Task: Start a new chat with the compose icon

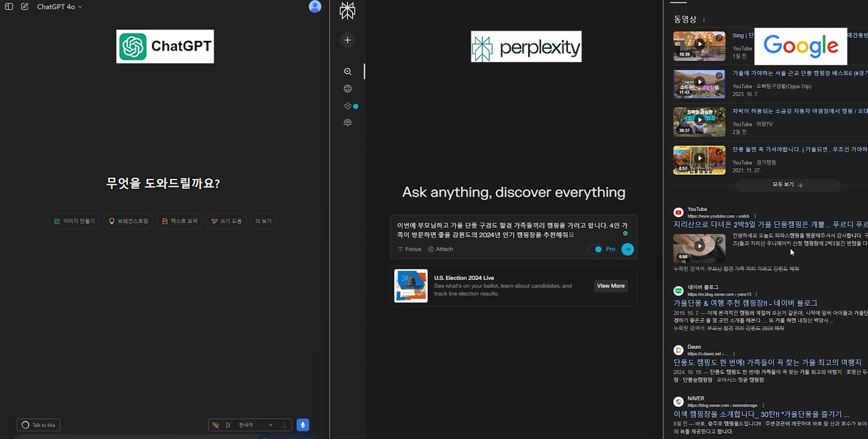Action: pos(25,7)
